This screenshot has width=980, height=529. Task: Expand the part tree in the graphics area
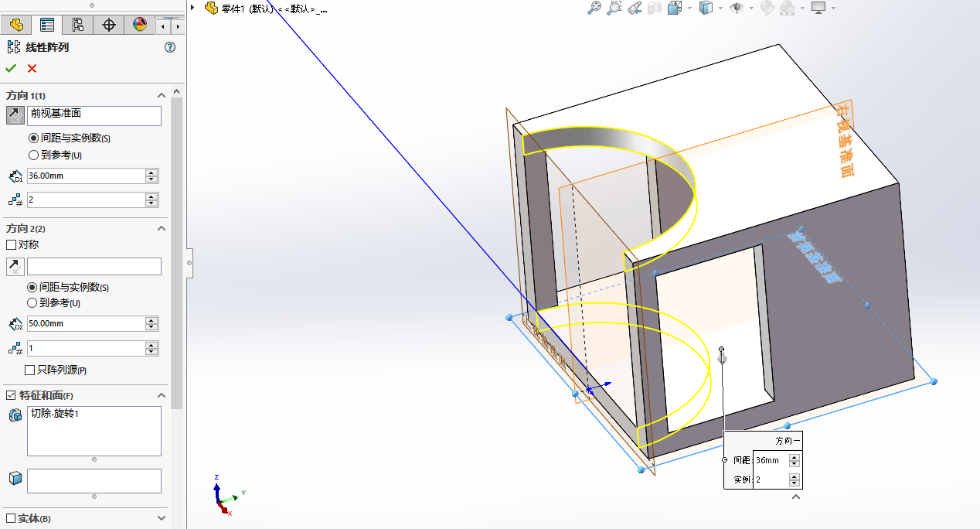(x=192, y=8)
